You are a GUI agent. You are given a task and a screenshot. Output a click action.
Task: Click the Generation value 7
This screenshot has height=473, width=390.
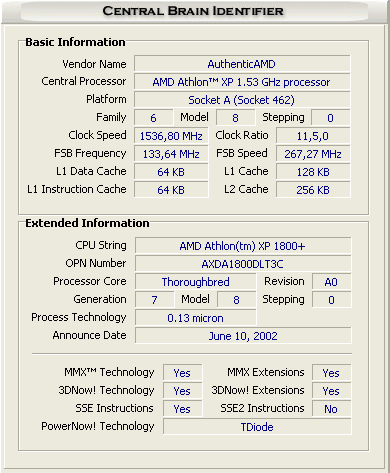[x=155, y=300]
